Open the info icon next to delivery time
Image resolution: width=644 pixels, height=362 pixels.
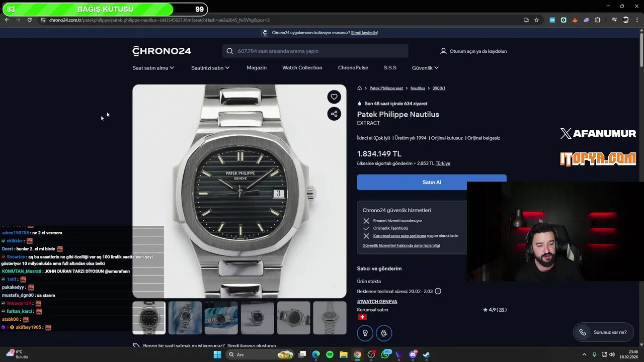[438, 291]
